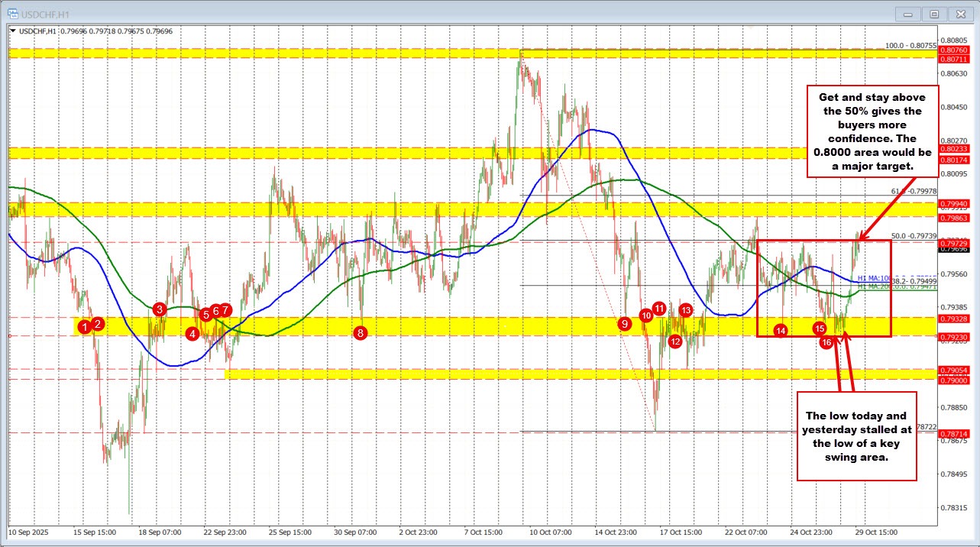Click red circle marker 11
This screenshot has width=980, height=547.
[x=659, y=309]
